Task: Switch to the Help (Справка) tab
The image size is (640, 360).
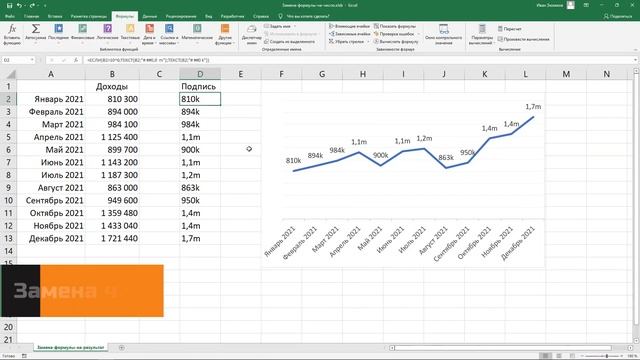Action: [x=261, y=16]
